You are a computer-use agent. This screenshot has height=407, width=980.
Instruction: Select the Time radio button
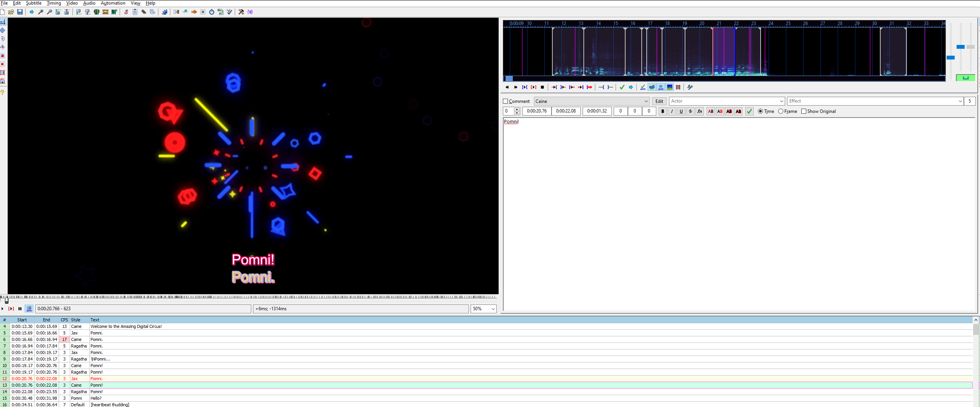tap(761, 111)
